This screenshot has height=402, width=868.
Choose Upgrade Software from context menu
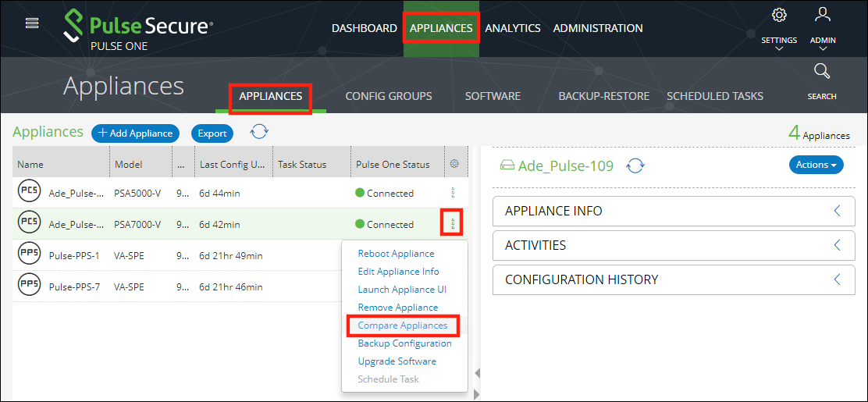[397, 361]
